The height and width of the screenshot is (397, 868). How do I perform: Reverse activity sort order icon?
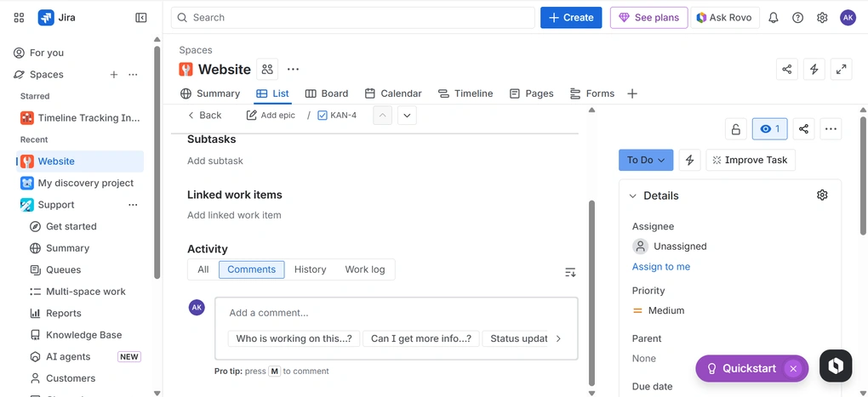point(570,272)
